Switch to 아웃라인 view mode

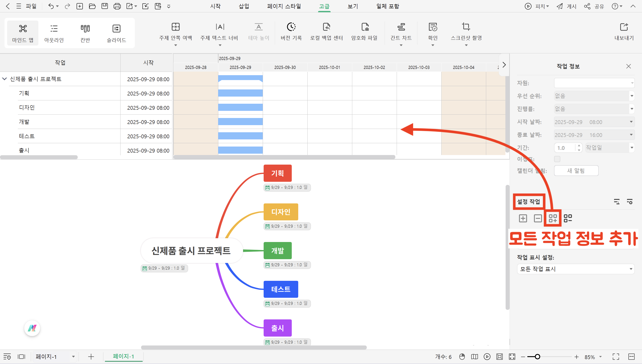[x=54, y=33]
